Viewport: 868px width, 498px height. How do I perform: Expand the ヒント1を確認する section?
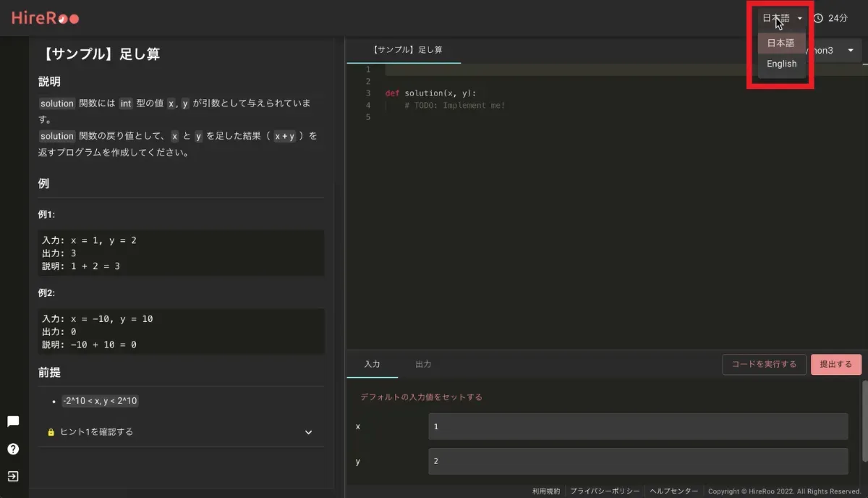pyautogui.click(x=182, y=432)
